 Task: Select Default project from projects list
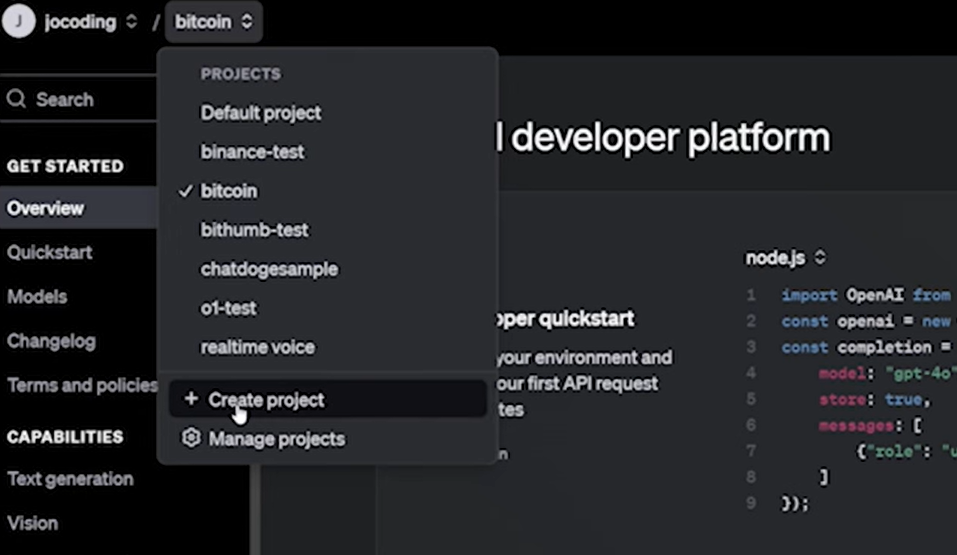click(x=261, y=113)
